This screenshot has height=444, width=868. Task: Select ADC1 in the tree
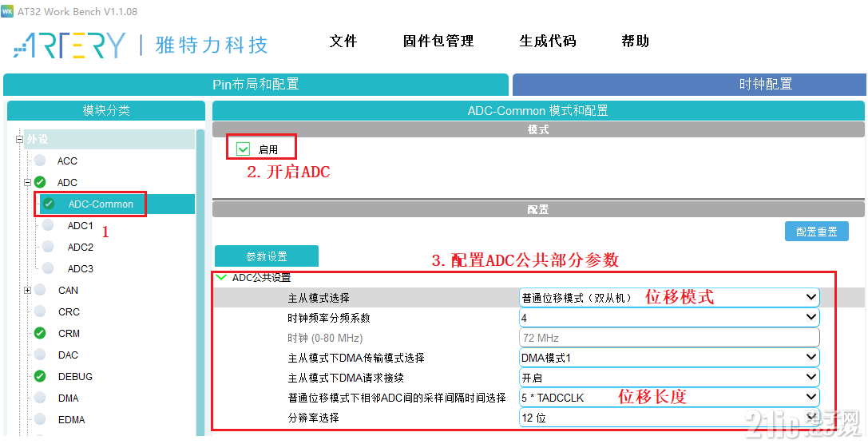tap(81, 226)
